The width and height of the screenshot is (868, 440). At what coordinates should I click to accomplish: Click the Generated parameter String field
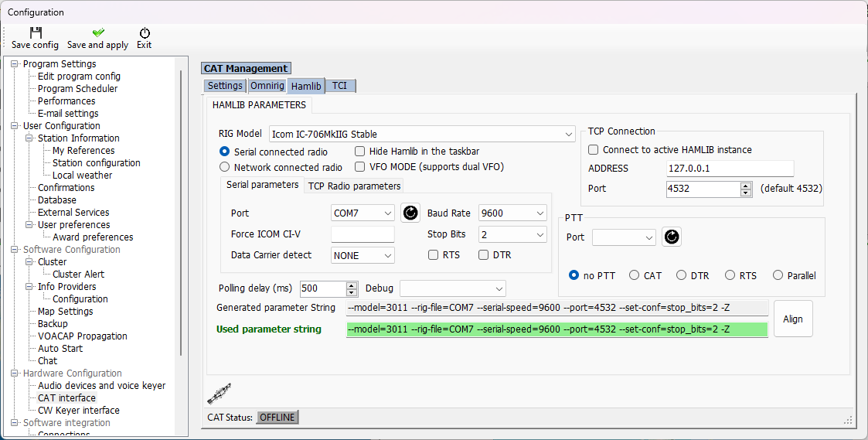pos(557,308)
